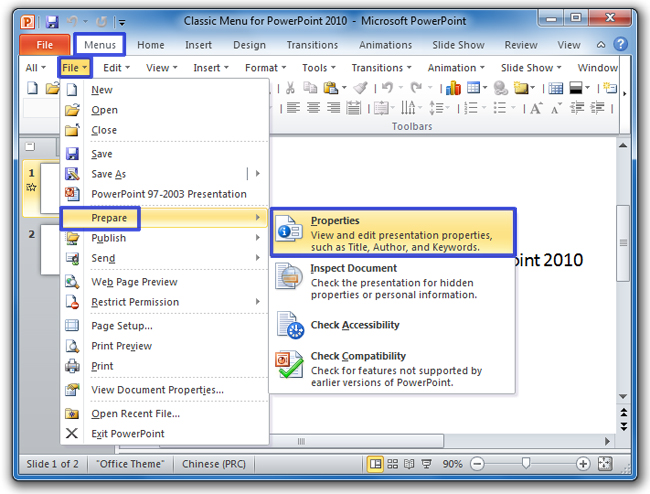Click the Redo arrow icon
Image resolution: width=650 pixels, height=494 pixels.
(x=416, y=88)
